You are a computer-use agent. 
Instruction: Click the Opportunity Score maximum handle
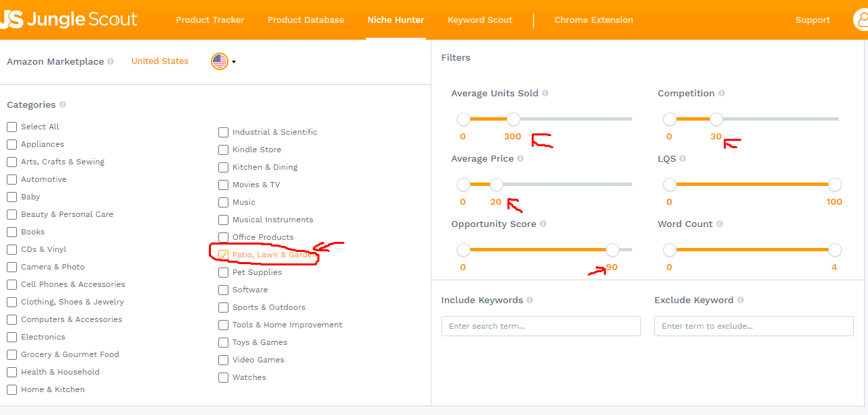coord(613,250)
